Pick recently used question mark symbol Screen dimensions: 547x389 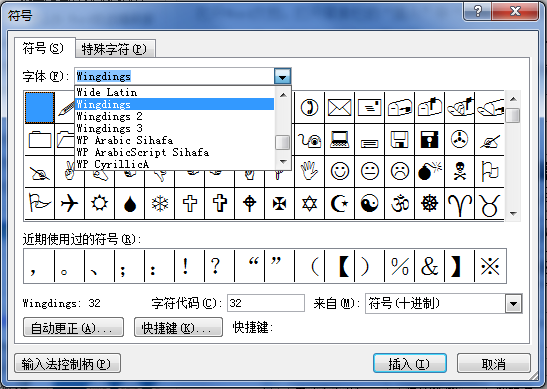pos(219,266)
